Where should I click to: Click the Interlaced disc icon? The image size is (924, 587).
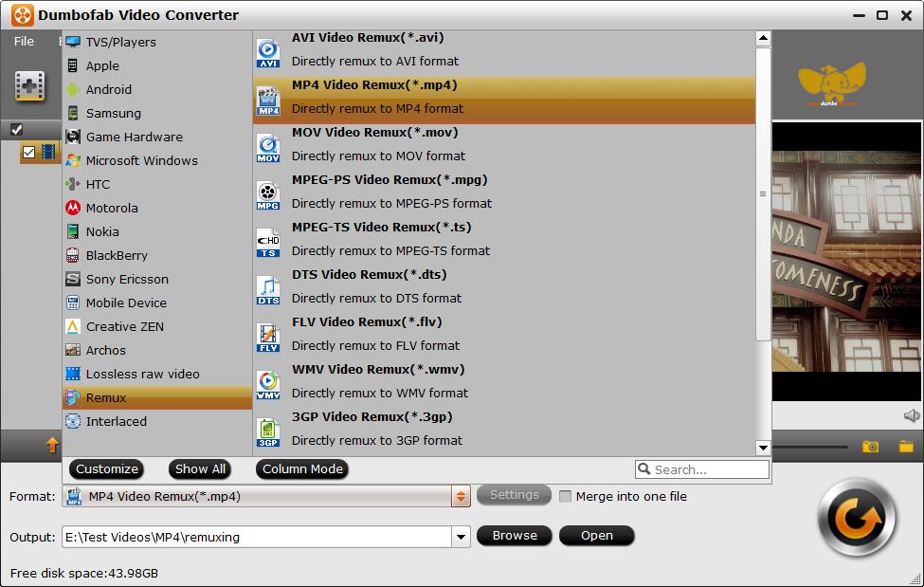(x=72, y=421)
